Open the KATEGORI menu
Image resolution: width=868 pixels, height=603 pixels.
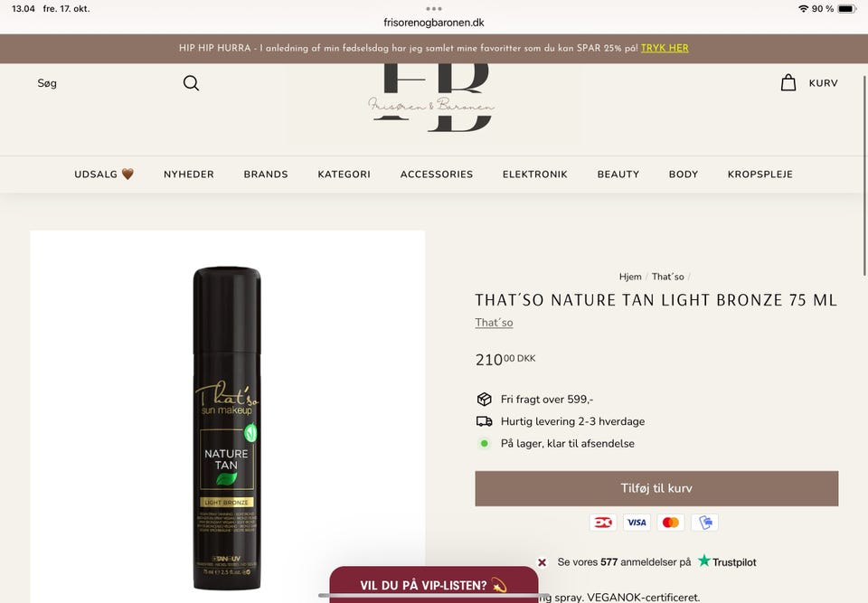pos(344,174)
